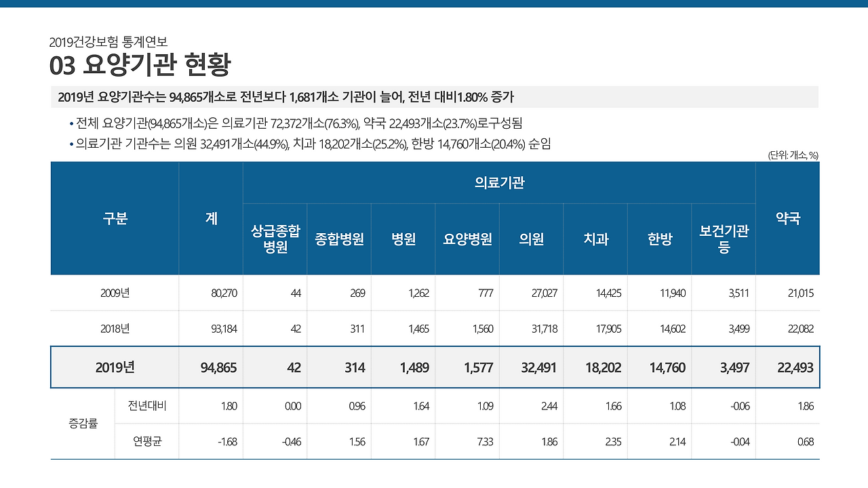
Task: Click the '03 요양기관 현황' slide title
Action: coord(140,66)
